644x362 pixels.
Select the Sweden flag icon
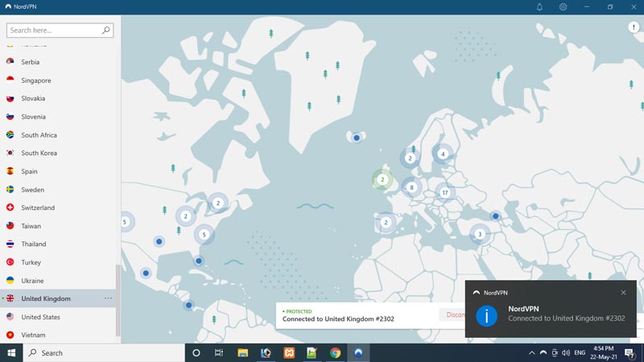(x=10, y=189)
